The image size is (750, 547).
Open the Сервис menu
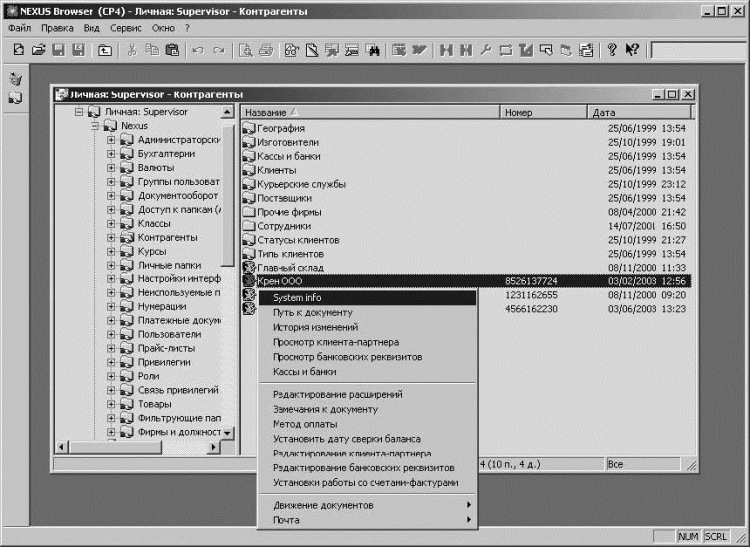pos(126,28)
